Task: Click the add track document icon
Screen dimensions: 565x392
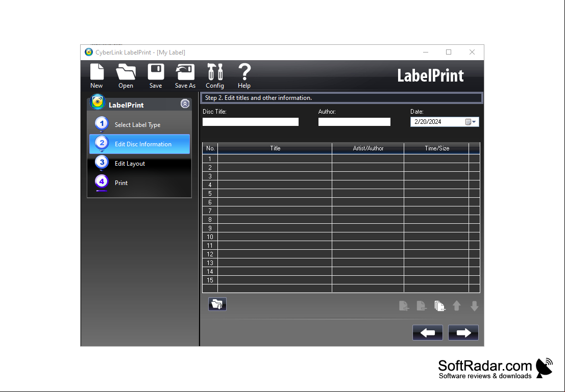Action: (x=404, y=306)
